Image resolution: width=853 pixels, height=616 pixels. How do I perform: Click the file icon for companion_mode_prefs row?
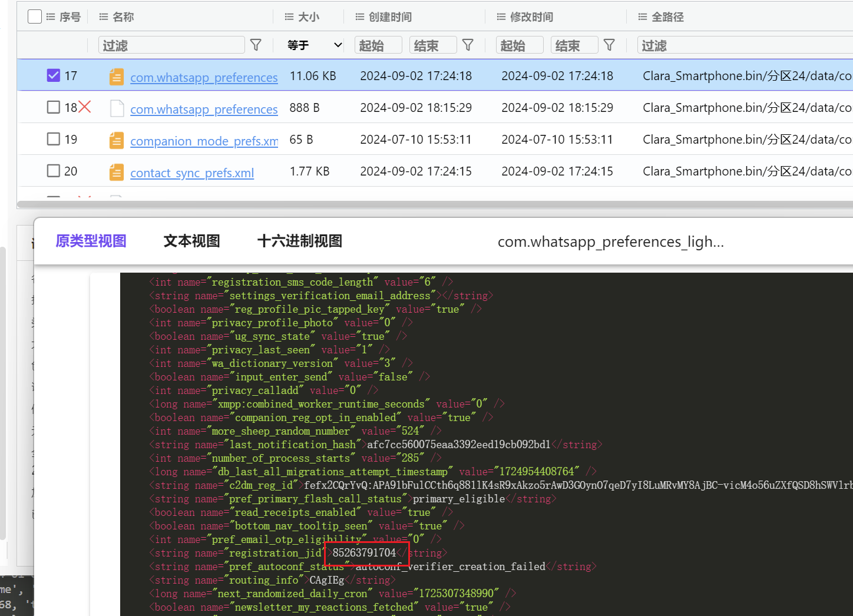[117, 140]
